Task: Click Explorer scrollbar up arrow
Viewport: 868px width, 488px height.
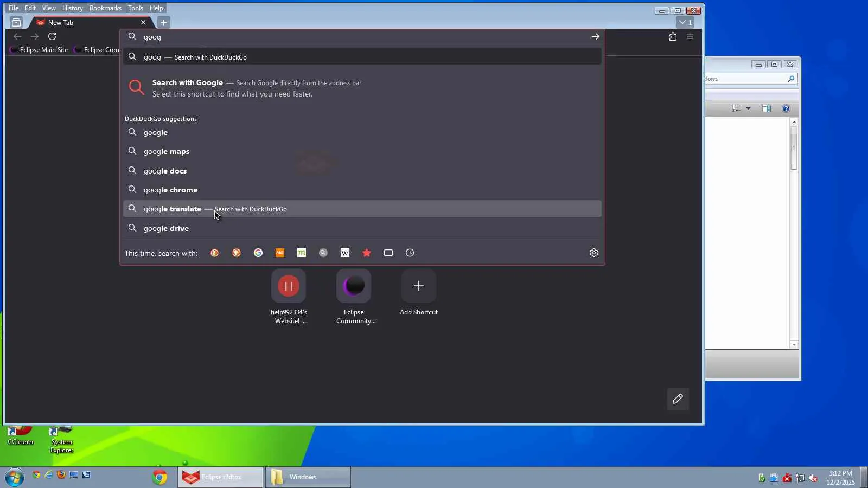Action: (794, 122)
